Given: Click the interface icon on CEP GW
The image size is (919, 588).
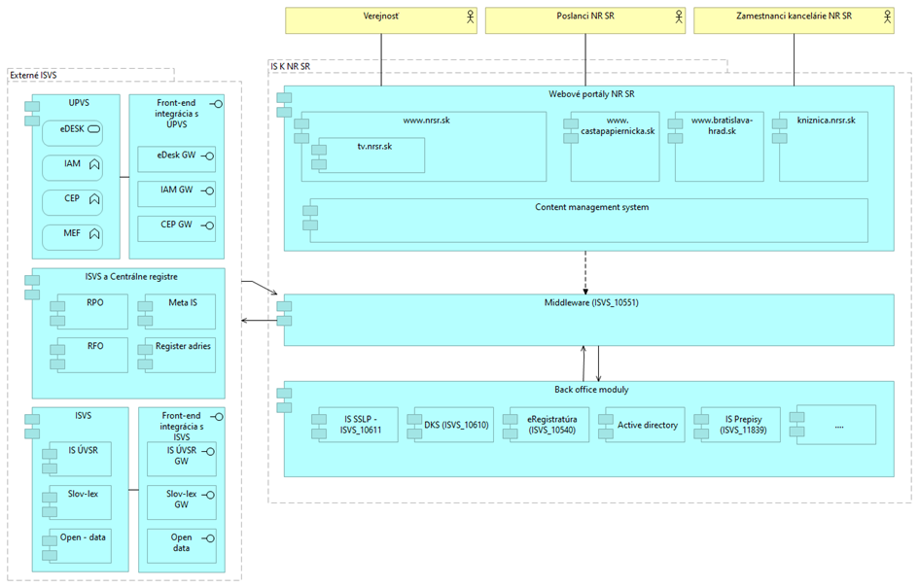Looking at the screenshot, I should point(207,225).
